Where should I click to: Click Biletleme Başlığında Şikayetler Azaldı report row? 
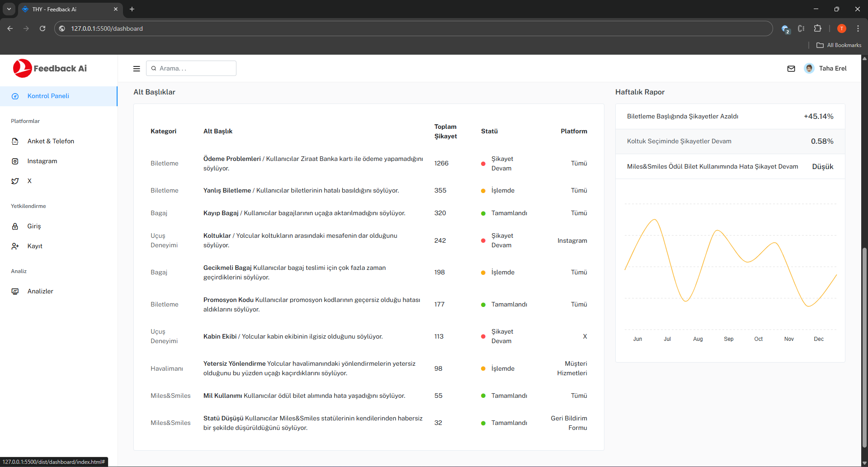[730, 117]
